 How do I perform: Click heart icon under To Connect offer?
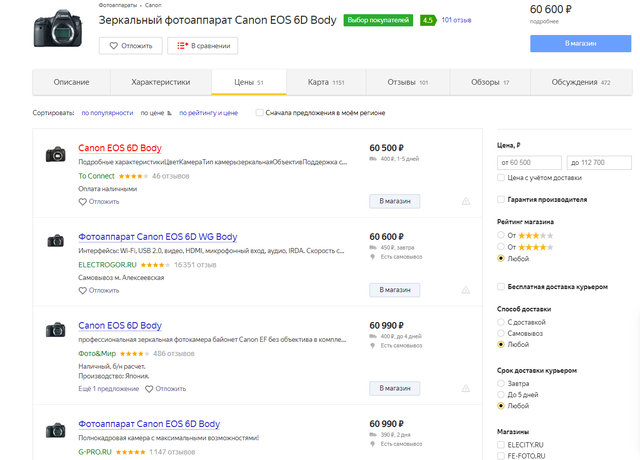[x=83, y=201]
